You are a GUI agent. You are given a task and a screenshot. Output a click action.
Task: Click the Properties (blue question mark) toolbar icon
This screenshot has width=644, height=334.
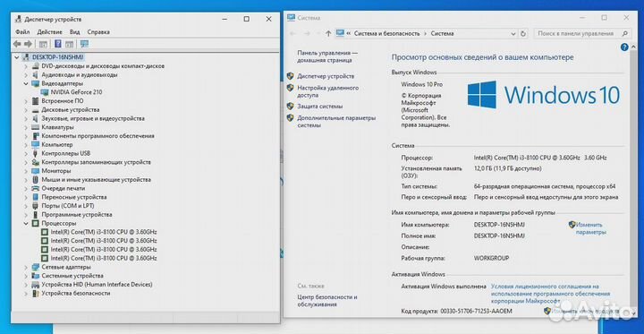coord(58,44)
